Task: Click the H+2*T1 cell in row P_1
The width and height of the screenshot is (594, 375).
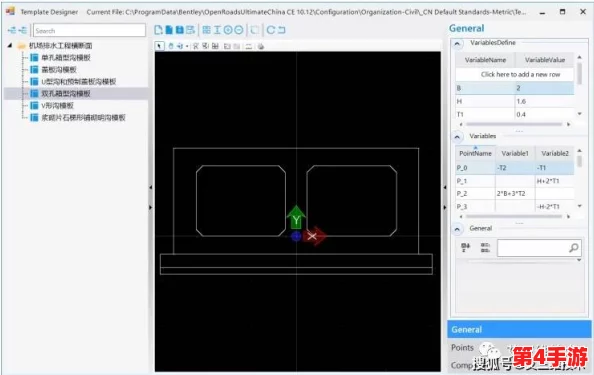Action: (x=555, y=181)
